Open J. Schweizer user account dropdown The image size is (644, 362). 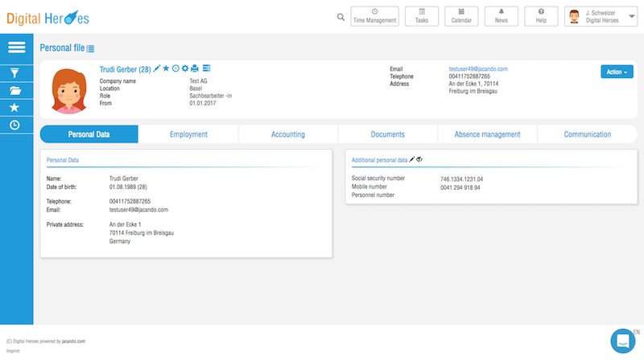pyautogui.click(x=601, y=17)
